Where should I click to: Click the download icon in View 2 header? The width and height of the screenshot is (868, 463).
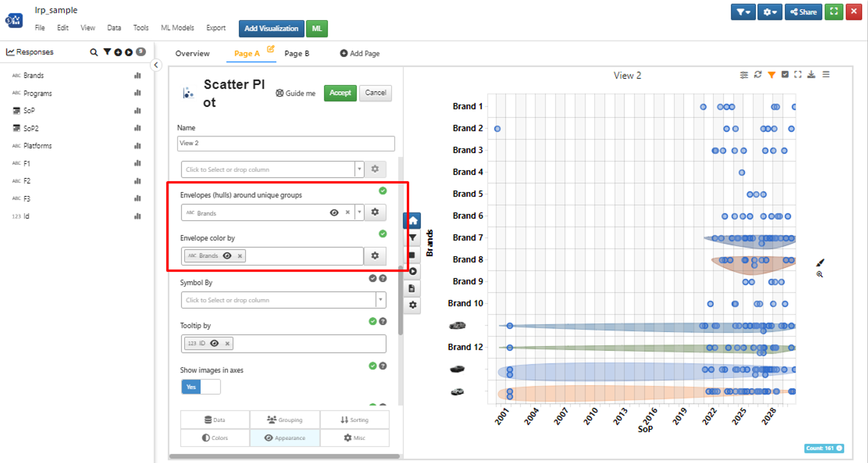[811, 75]
